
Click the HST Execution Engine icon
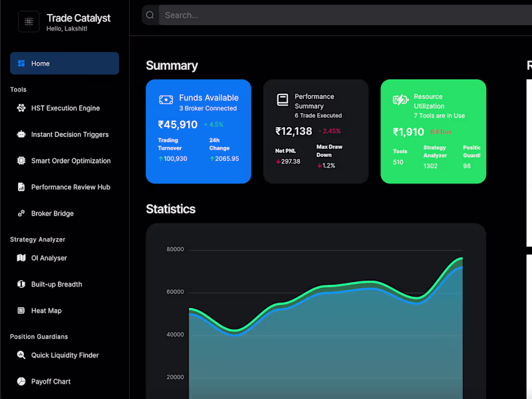(x=21, y=108)
